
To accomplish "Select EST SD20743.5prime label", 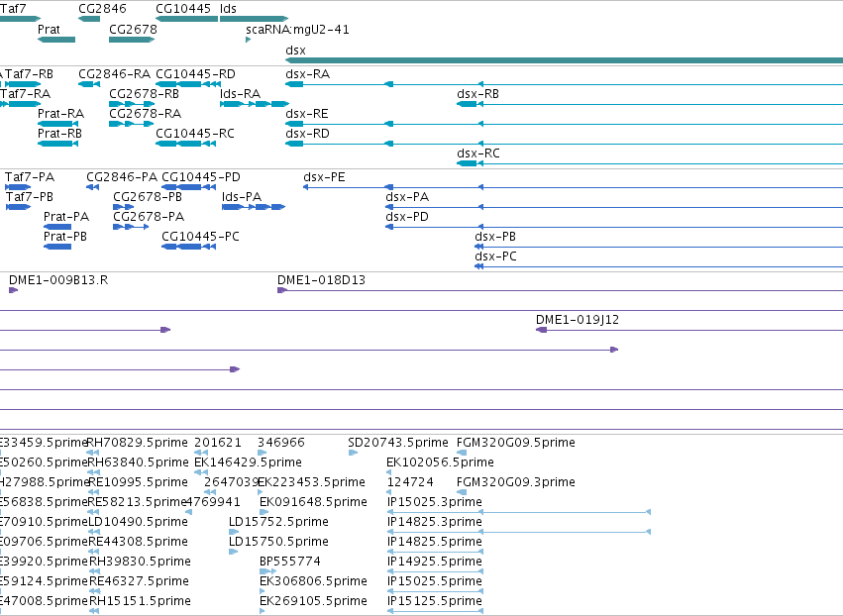I will coord(398,443).
